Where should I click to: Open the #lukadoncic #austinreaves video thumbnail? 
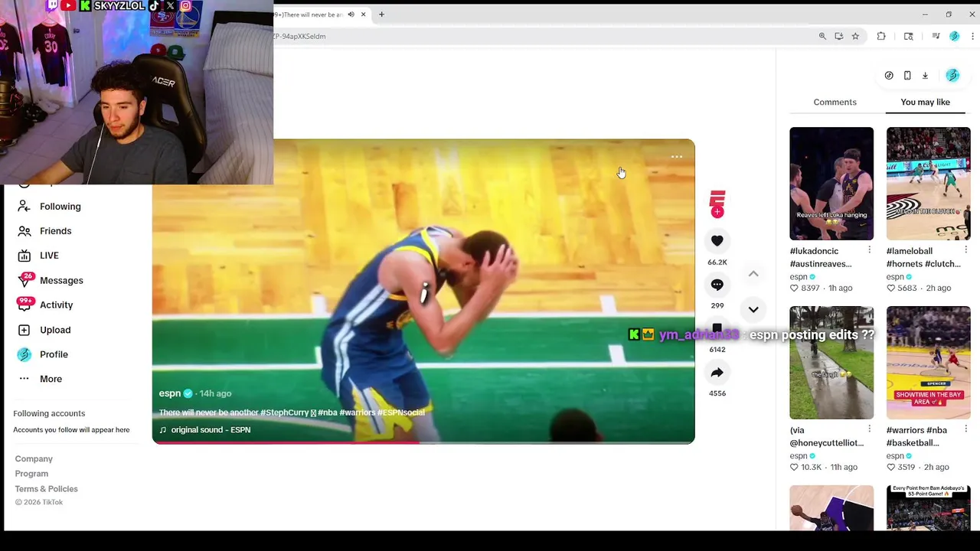(831, 184)
